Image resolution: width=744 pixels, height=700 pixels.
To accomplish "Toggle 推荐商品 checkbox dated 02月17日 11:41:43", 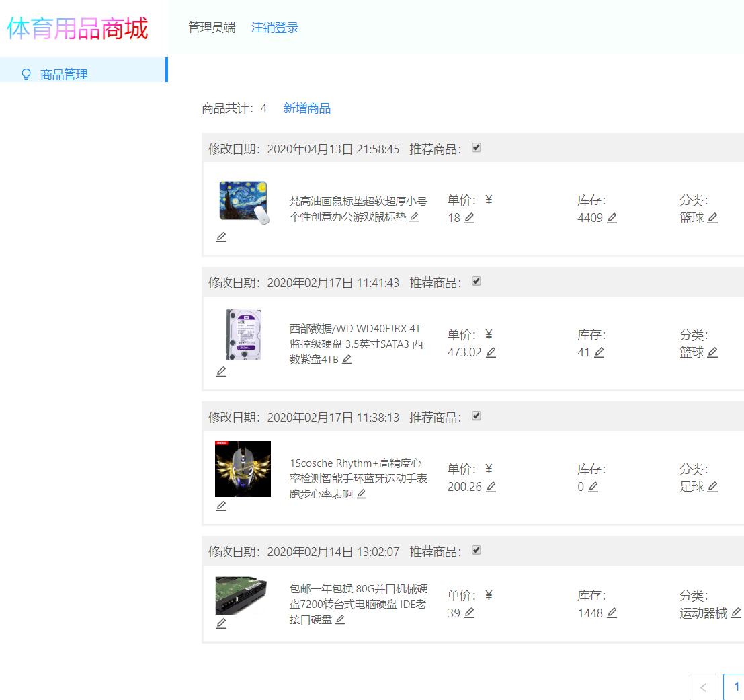I will coord(477,282).
